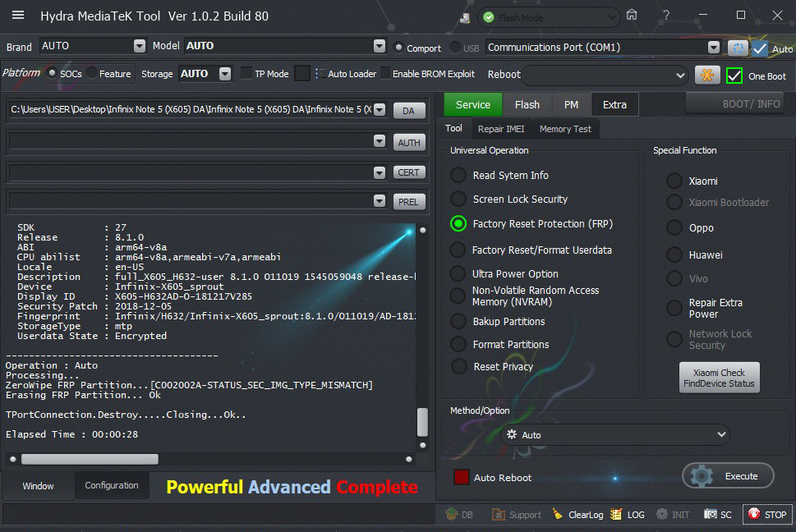The width and height of the screenshot is (796, 532).
Task: Open Method/Option Auto dropdown
Action: click(x=615, y=434)
